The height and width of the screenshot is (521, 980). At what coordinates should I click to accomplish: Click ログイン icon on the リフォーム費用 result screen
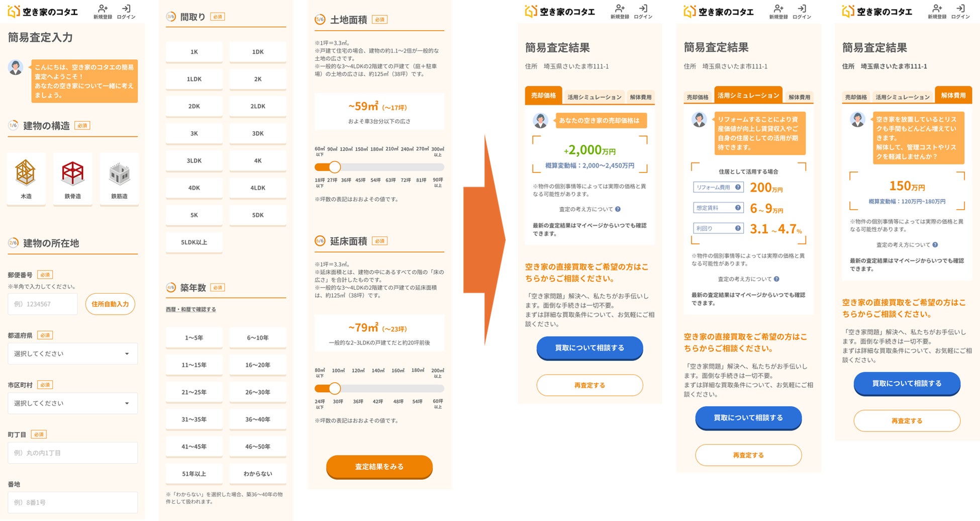coord(802,12)
